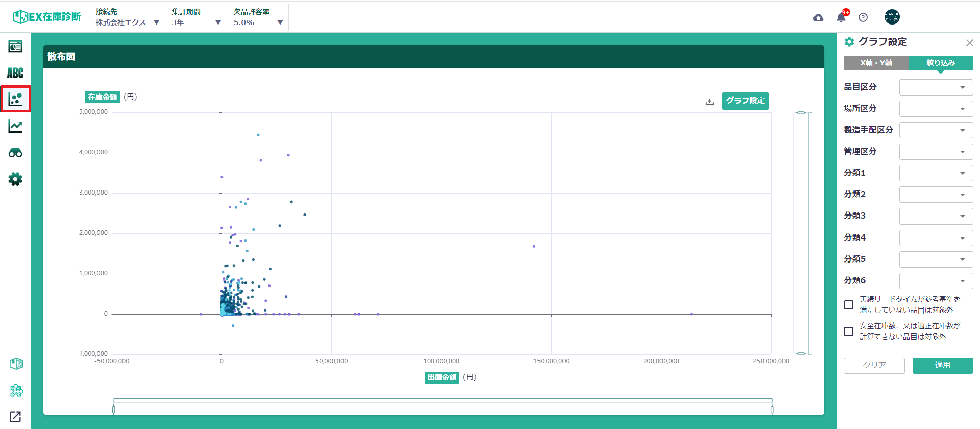This screenshot has height=429, width=980.
Task: Check the safety stock exclusion checkbox
Action: 849,331
